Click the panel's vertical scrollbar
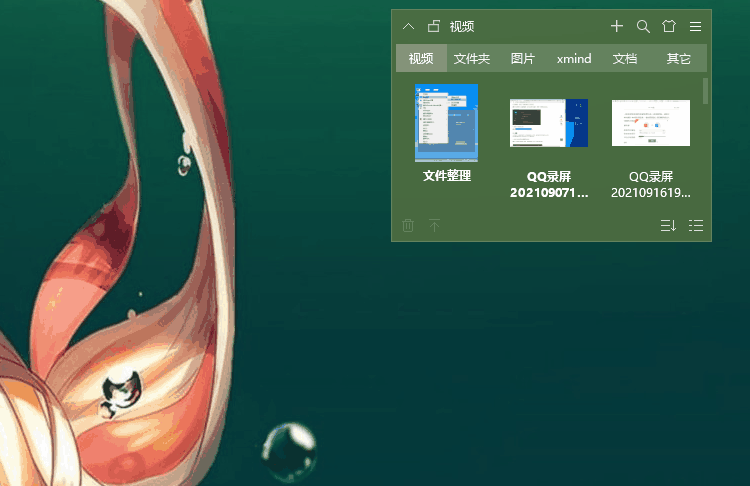Screen dimensions: 750x486 706,92
